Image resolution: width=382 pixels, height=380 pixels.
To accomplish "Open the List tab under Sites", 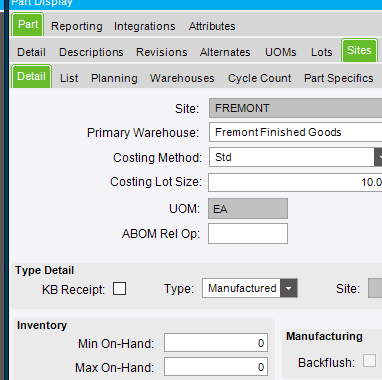I will 69,78.
